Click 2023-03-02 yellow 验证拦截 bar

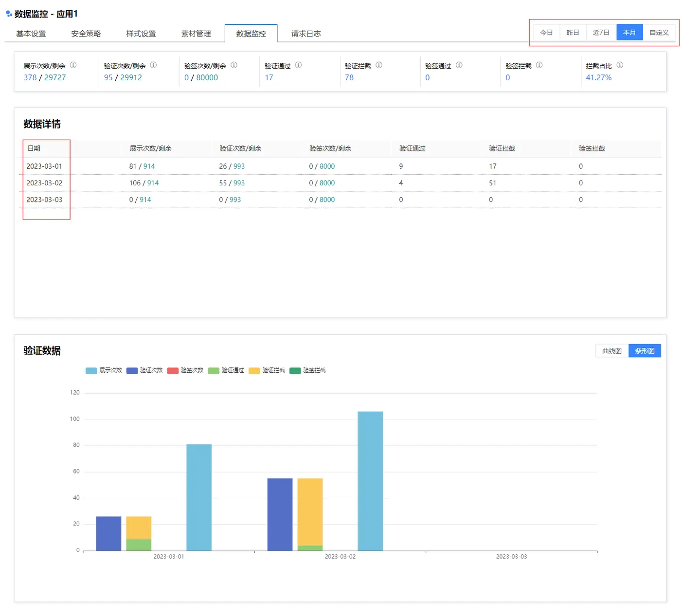point(310,512)
